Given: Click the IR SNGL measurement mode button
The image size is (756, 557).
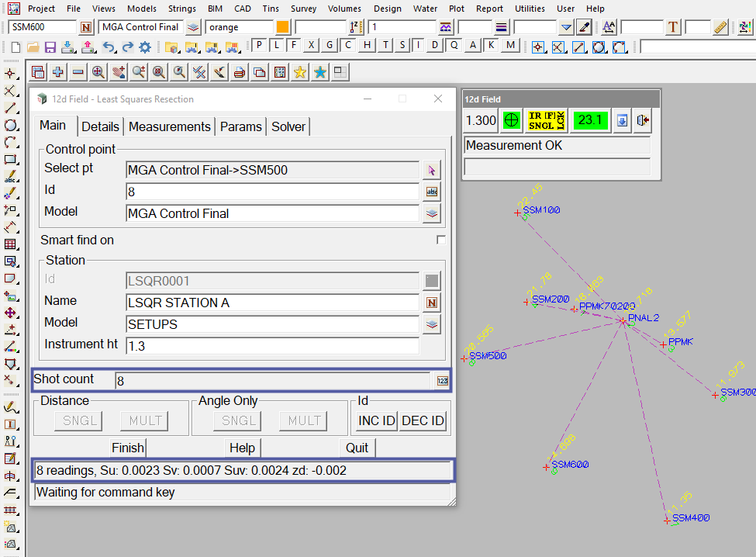Looking at the screenshot, I should [x=547, y=120].
